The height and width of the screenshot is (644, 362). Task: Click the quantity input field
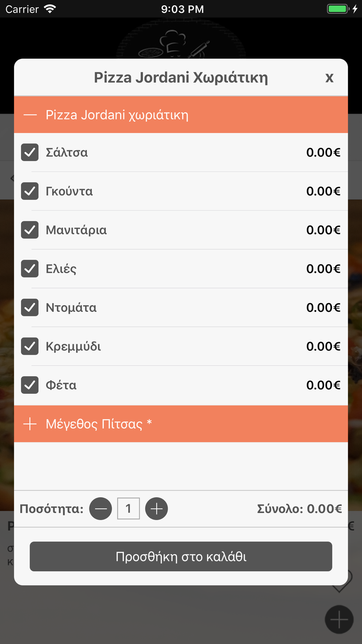point(129,509)
